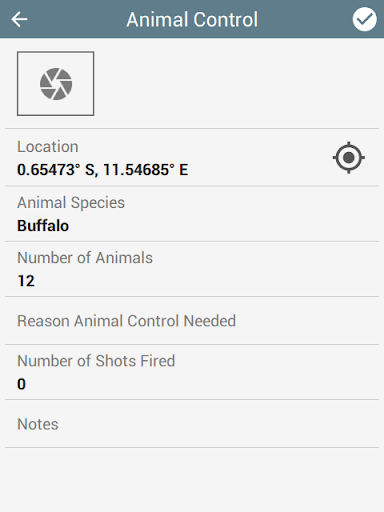The image size is (384, 512).
Task: Go back using the left arrow
Action: tap(19, 19)
